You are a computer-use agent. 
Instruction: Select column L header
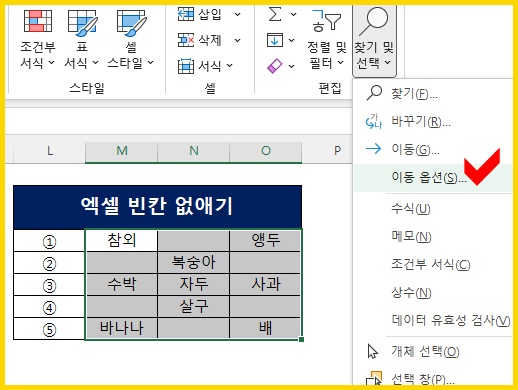coord(49,152)
